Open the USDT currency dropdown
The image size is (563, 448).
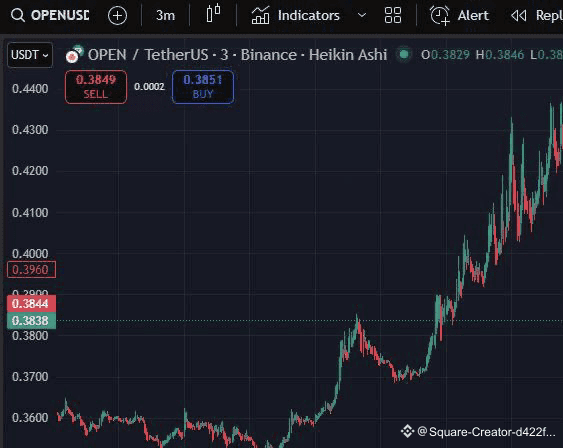pos(30,55)
